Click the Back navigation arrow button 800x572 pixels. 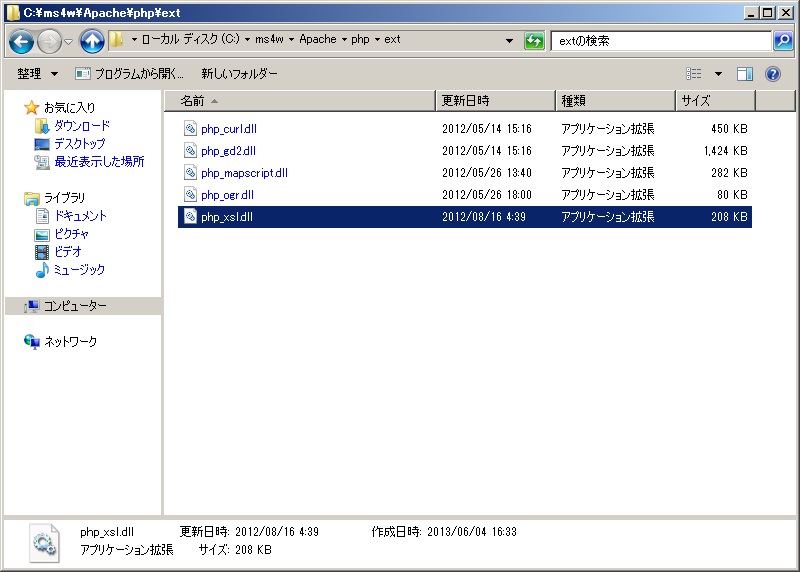point(22,41)
